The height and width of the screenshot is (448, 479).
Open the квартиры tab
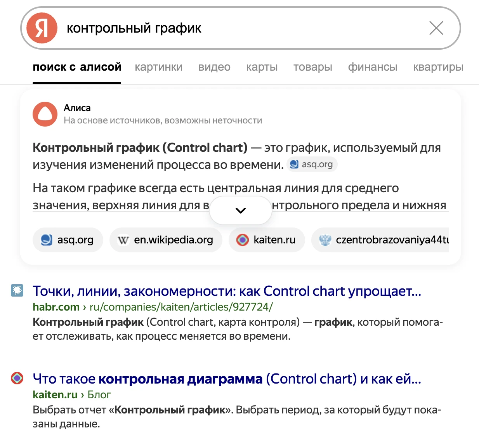[438, 67]
